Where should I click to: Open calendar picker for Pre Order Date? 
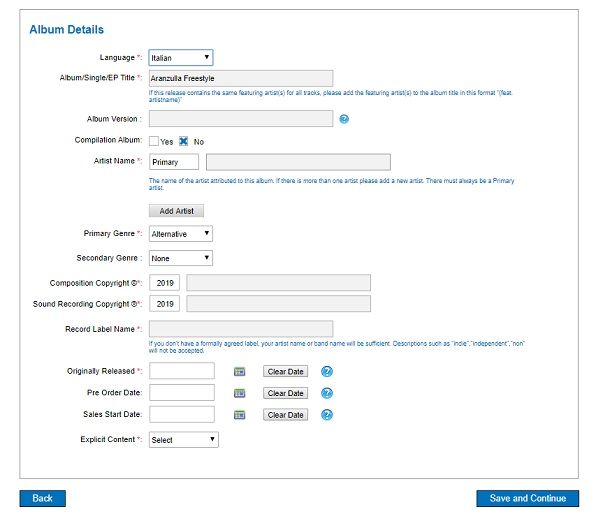239,393
